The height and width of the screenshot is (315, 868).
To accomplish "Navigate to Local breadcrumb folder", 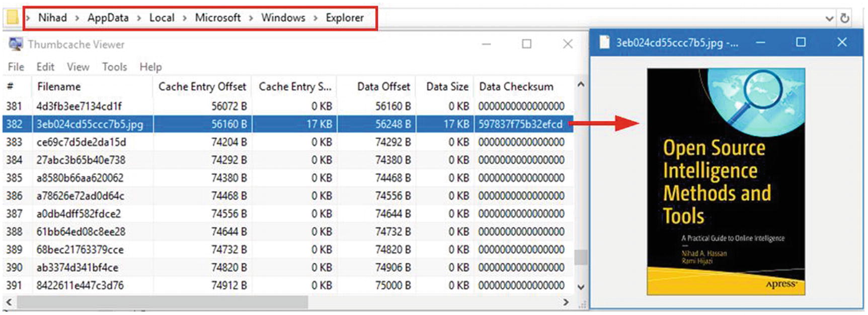I will click(x=162, y=18).
